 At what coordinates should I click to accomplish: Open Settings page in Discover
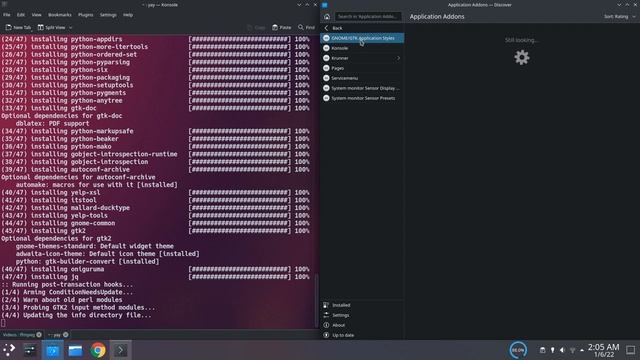tap(362, 315)
